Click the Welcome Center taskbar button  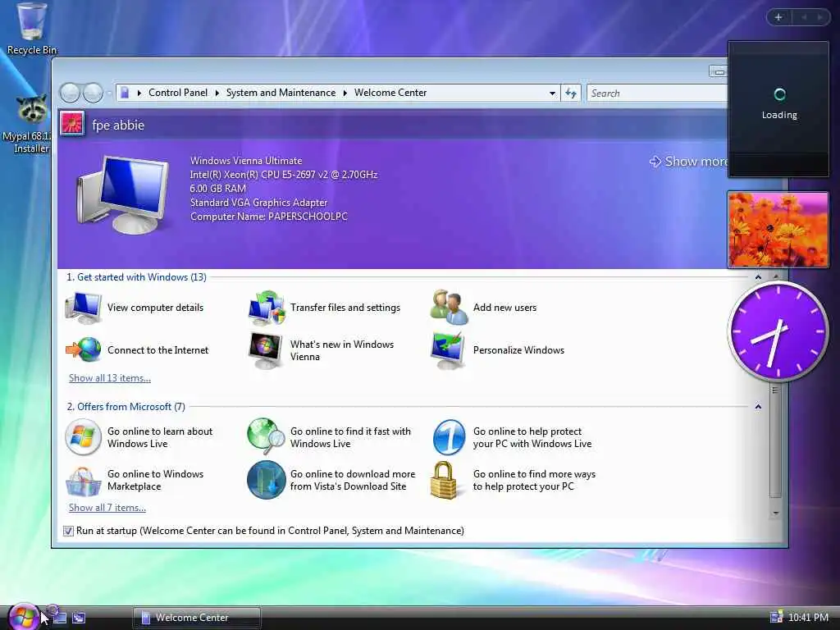[x=197, y=618]
